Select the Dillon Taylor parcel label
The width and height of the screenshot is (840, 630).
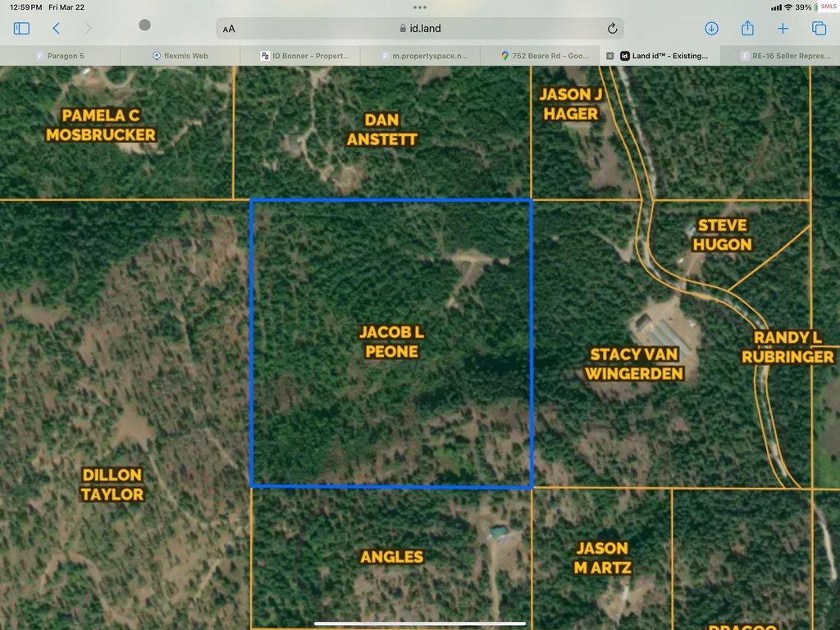[x=112, y=484]
